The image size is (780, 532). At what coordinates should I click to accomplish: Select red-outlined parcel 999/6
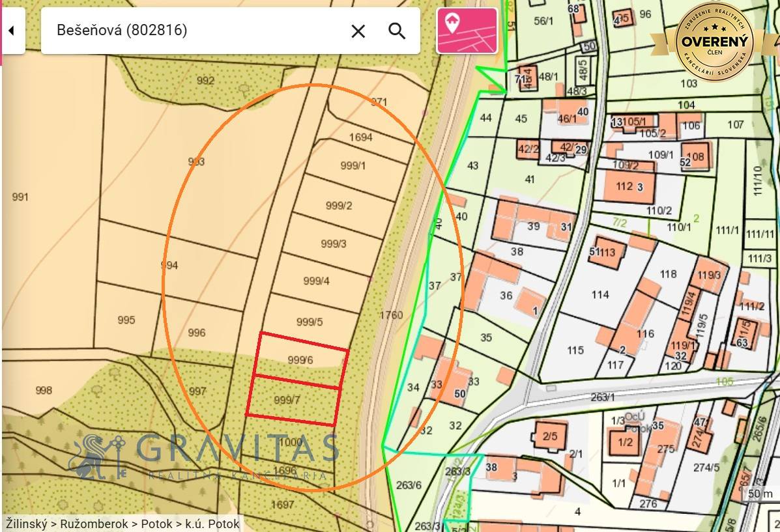[300, 360]
